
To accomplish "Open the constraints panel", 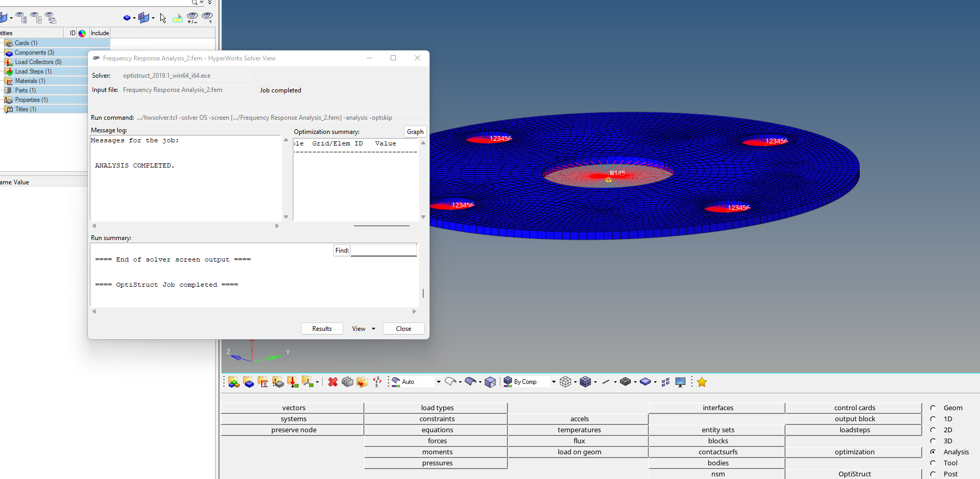I will [x=436, y=419].
